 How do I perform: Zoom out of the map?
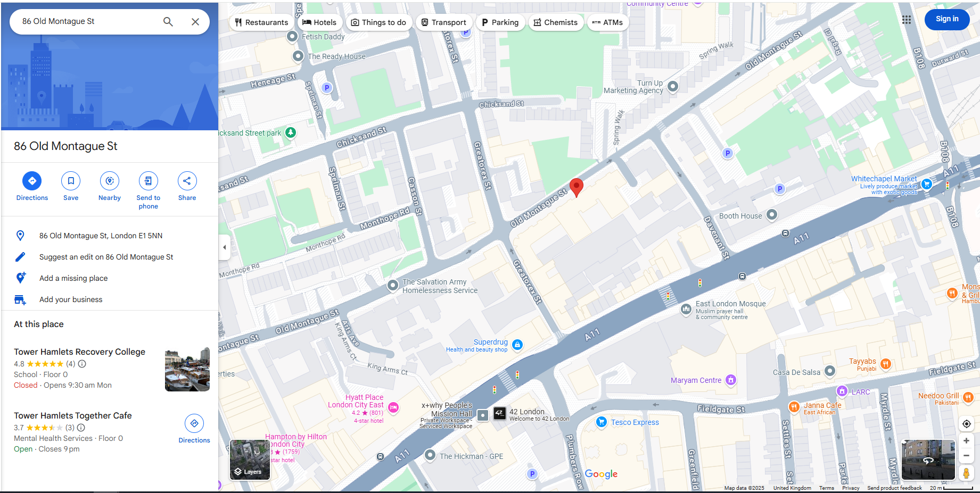(966, 456)
